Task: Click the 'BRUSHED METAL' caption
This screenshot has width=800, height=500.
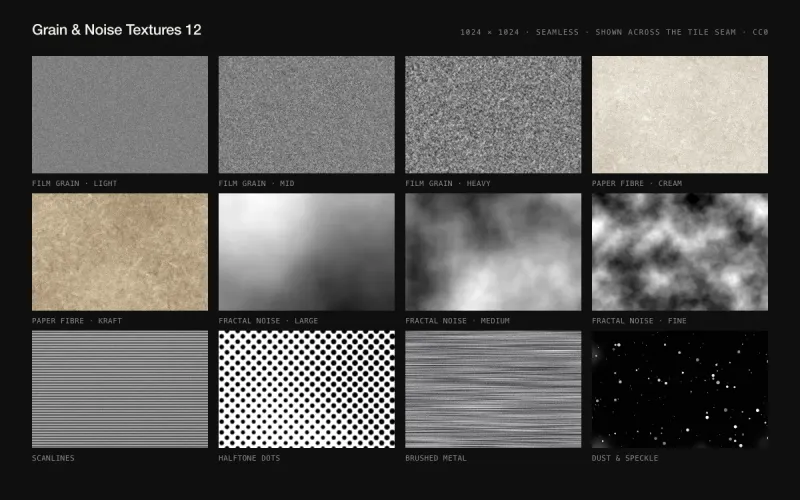Action: pyautogui.click(x=436, y=458)
